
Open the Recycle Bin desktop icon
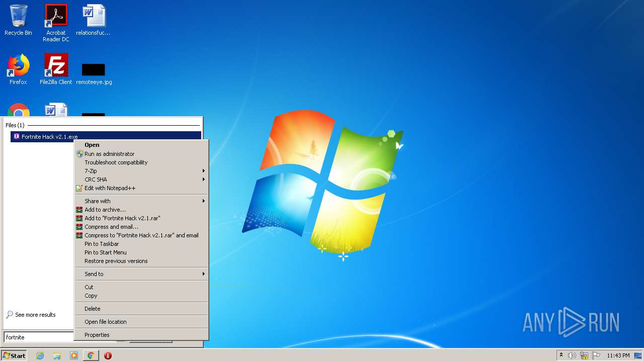coord(18,20)
